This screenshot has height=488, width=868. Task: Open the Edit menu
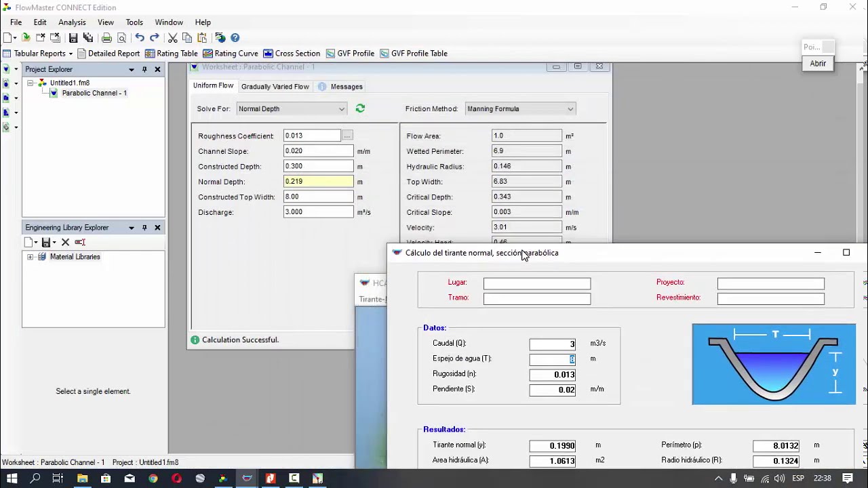pyautogui.click(x=40, y=22)
